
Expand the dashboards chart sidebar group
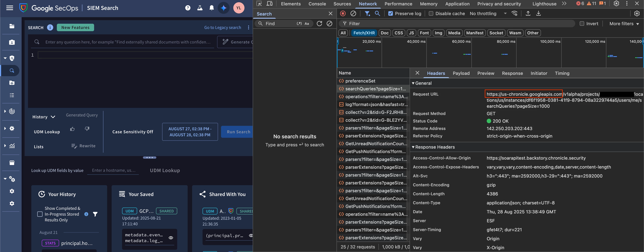pos(5,146)
